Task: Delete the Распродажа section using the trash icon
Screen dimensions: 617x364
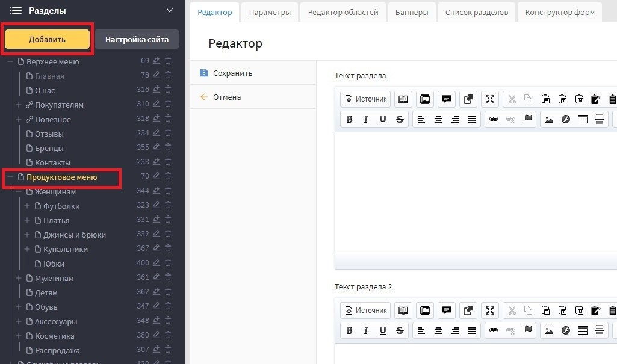Action: tap(168, 350)
